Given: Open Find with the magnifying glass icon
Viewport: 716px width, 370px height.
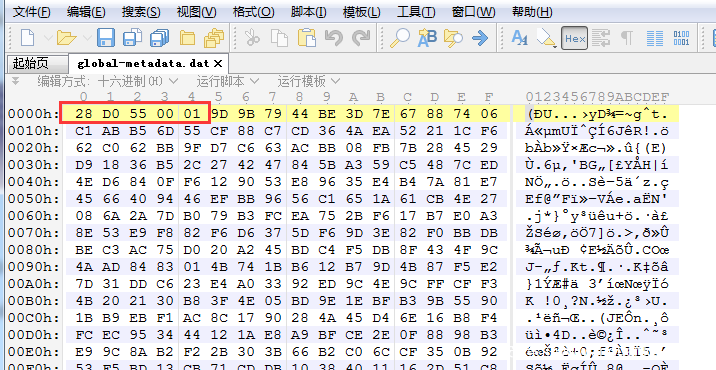Looking at the screenshot, I should pyautogui.click(x=400, y=38).
